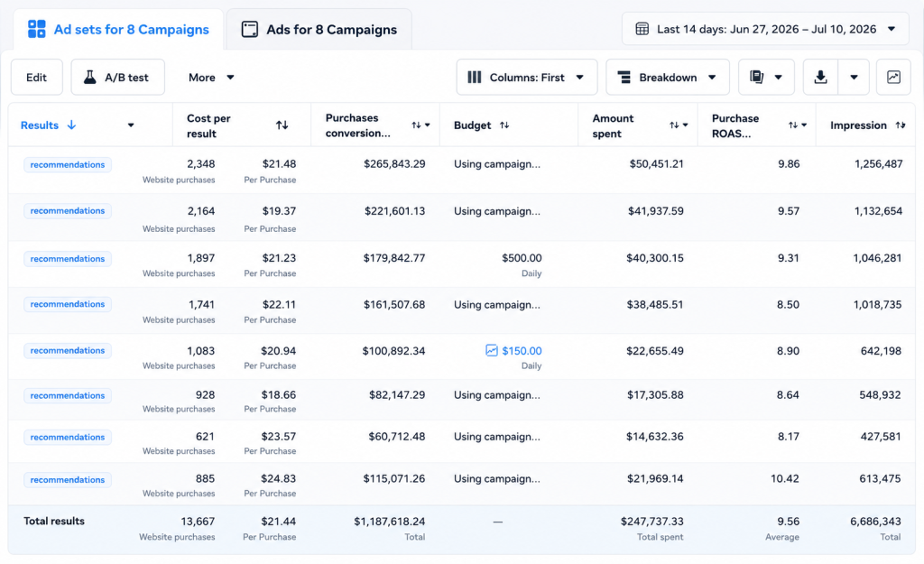Viewport: 924px width, 564px height.
Task: Open the charts view icon button
Action: 893,78
